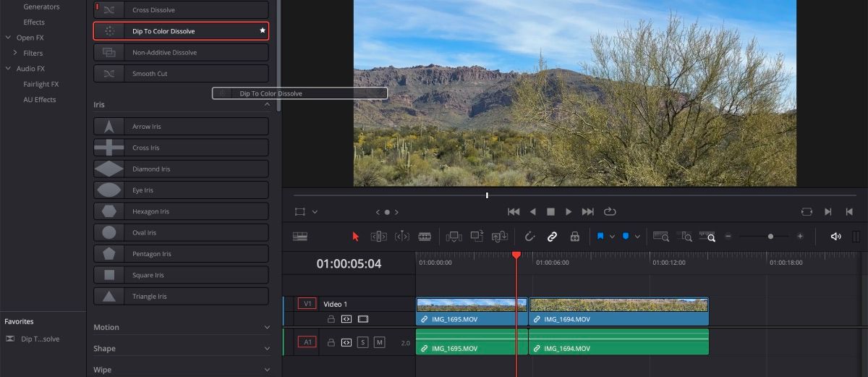The image size is (868, 377).
Task: Select the arrow Selection Mode tool
Action: [355, 237]
